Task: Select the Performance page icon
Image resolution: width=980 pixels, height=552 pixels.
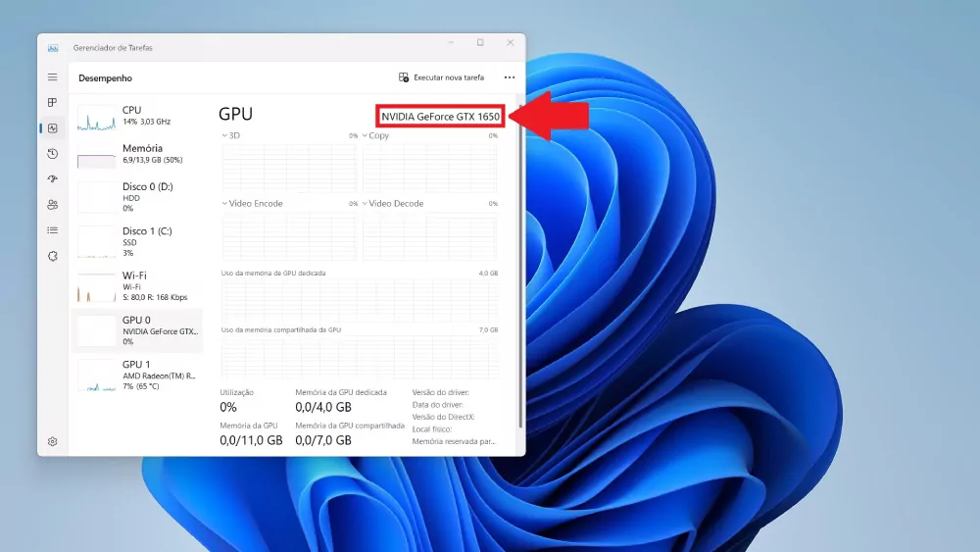Action: [x=52, y=127]
